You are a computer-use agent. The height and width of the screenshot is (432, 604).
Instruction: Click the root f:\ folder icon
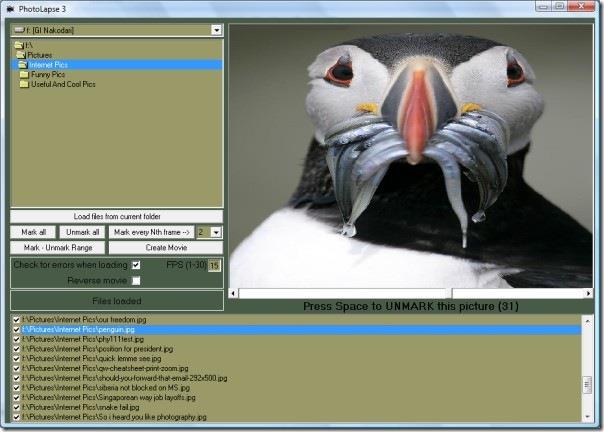click(17, 46)
